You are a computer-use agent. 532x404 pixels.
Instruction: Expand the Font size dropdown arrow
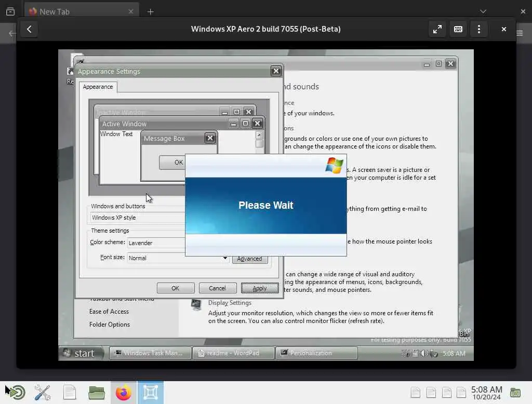(x=225, y=258)
